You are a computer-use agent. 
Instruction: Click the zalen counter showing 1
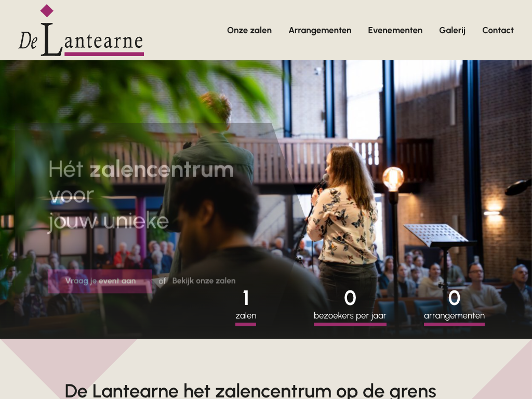246,307
